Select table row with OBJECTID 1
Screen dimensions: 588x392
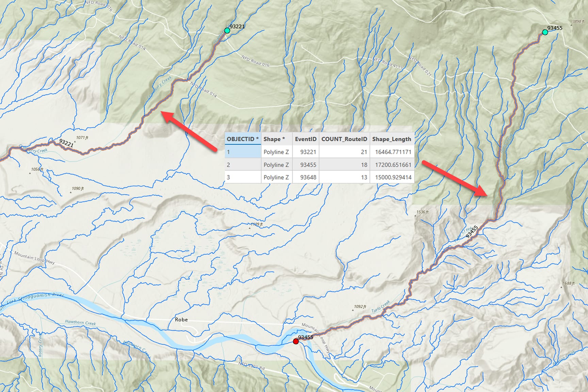[x=319, y=152]
